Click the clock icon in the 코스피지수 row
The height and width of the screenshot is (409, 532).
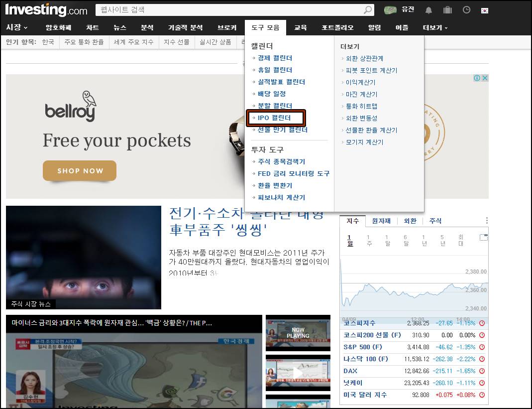click(482, 323)
